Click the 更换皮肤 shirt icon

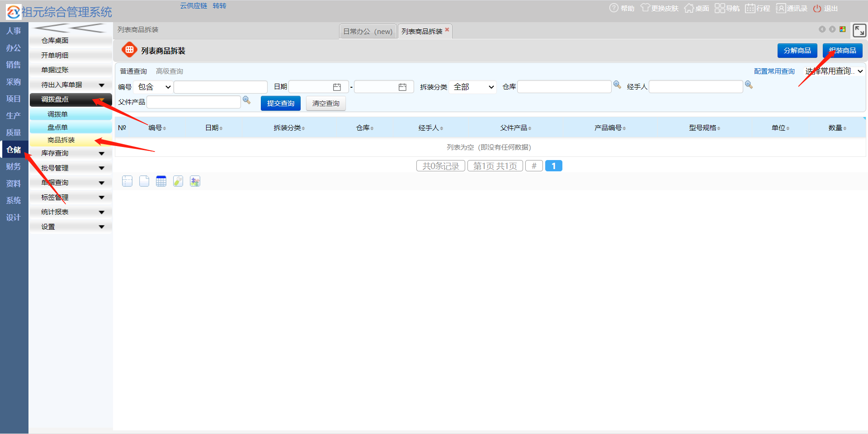click(x=645, y=8)
